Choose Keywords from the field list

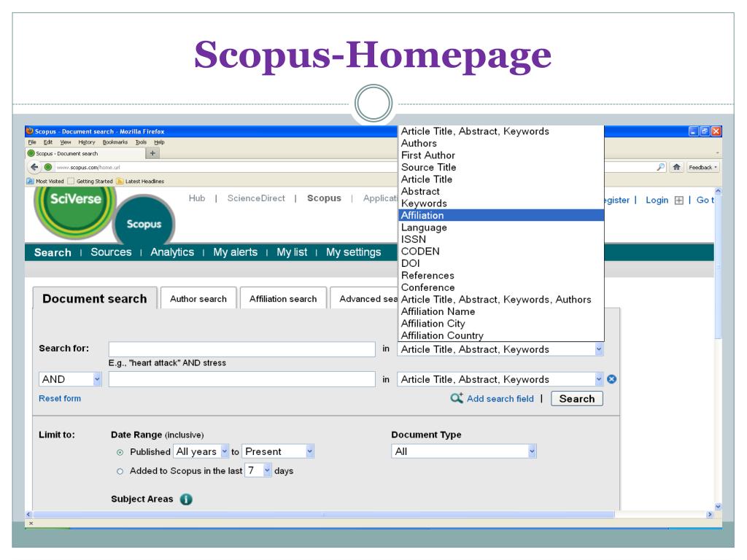[x=501, y=203]
